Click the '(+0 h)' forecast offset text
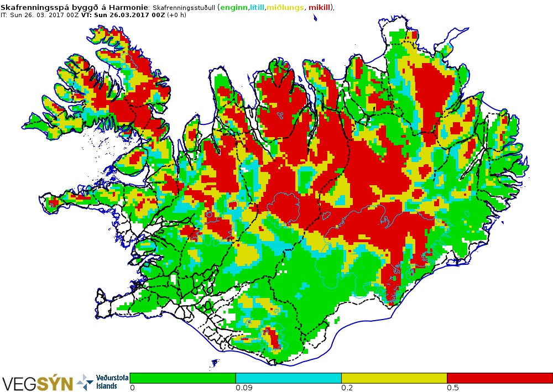Viewport: 553px width, 392px height. click(177, 15)
